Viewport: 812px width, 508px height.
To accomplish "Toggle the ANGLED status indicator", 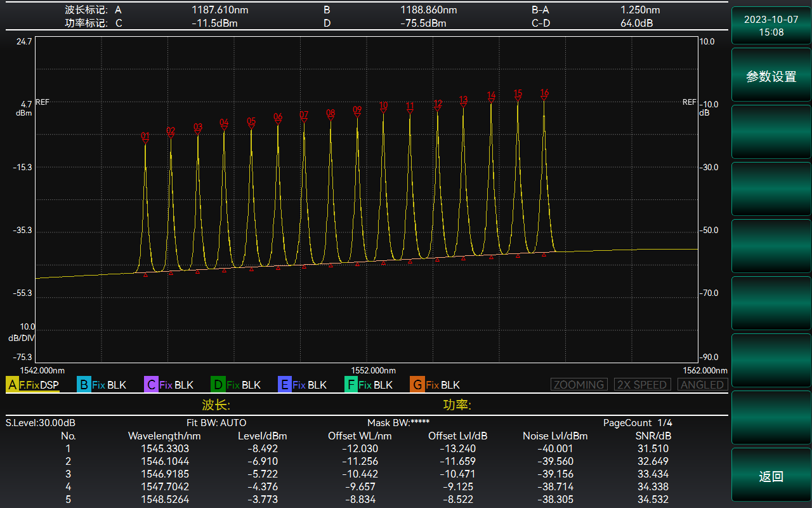I will pos(702,385).
